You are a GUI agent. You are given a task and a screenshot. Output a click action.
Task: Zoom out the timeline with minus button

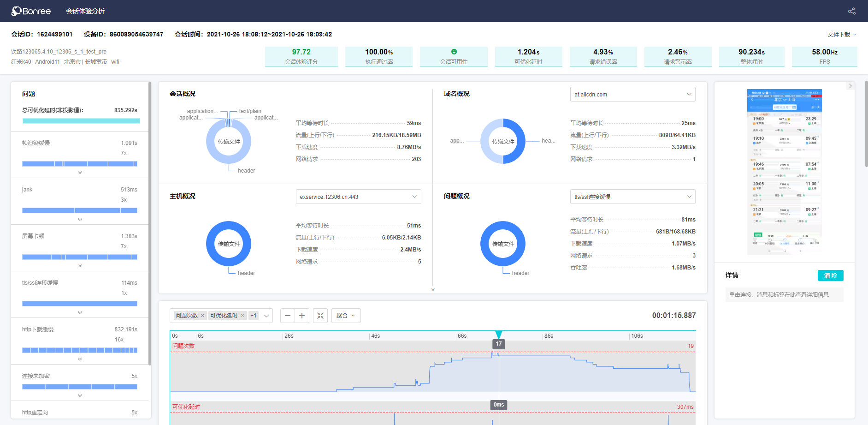tap(288, 316)
